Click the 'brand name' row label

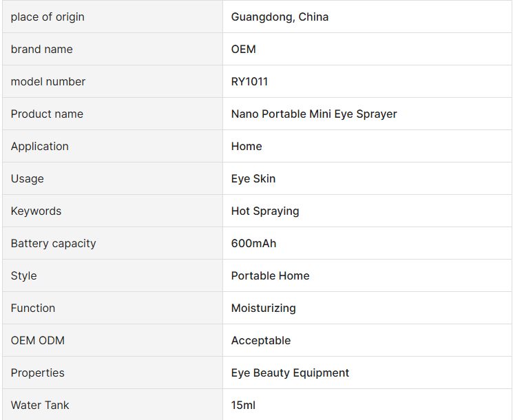pos(41,49)
